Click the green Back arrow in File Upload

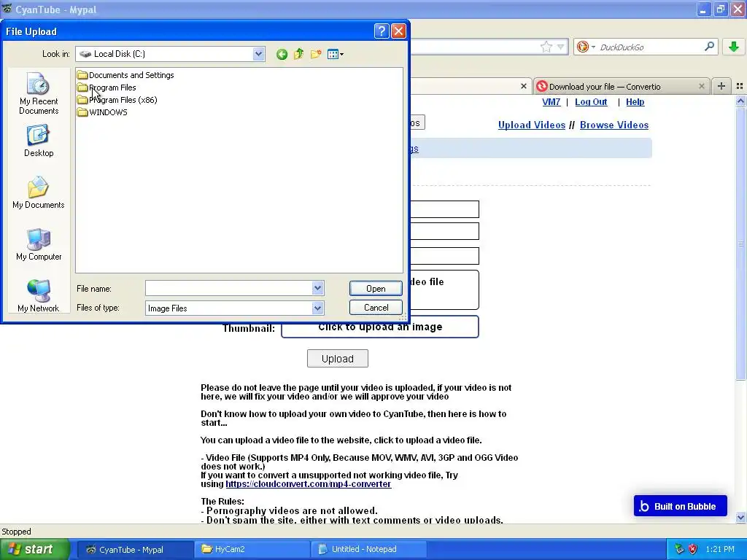(x=282, y=54)
